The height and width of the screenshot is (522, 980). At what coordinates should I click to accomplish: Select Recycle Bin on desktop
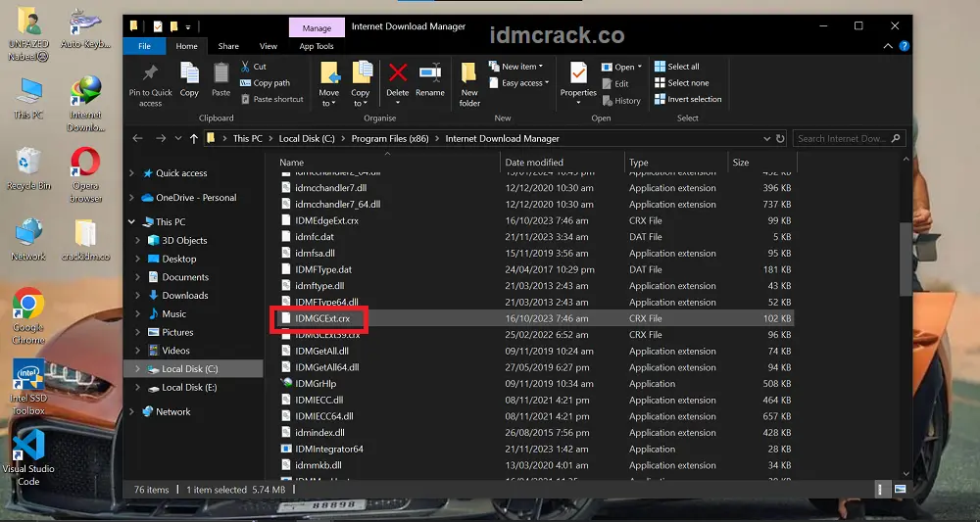28,168
